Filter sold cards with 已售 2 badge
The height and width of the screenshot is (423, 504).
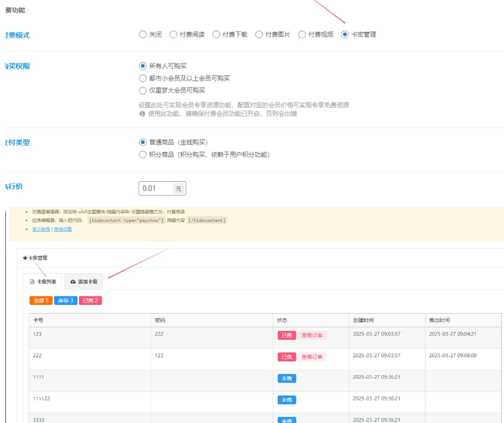click(x=90, y=300)
